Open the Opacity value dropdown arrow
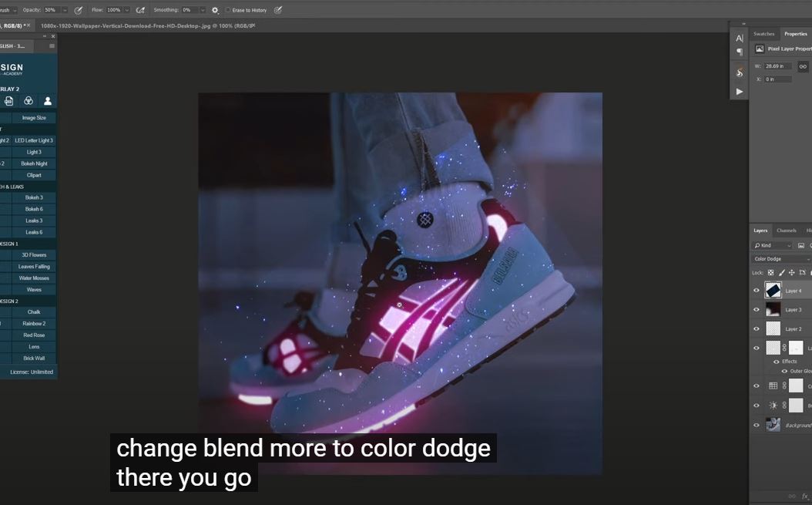 [64, 10]
